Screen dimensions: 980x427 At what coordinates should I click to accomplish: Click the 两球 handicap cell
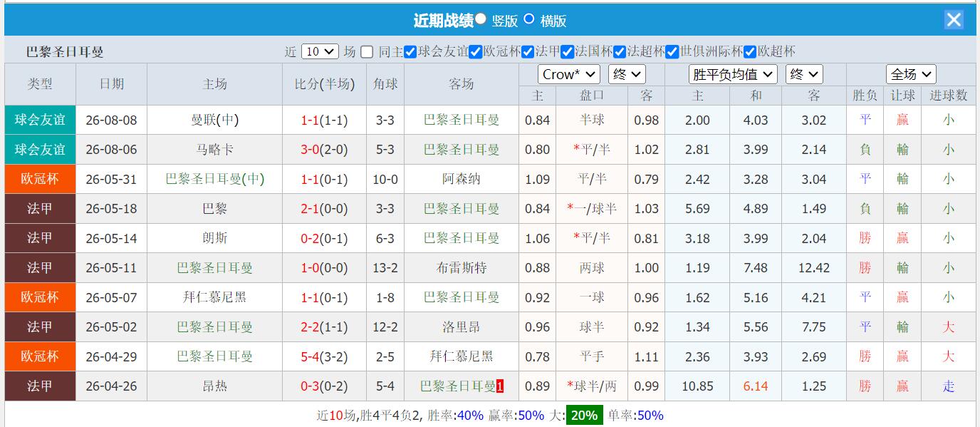(x=592, y=268)
